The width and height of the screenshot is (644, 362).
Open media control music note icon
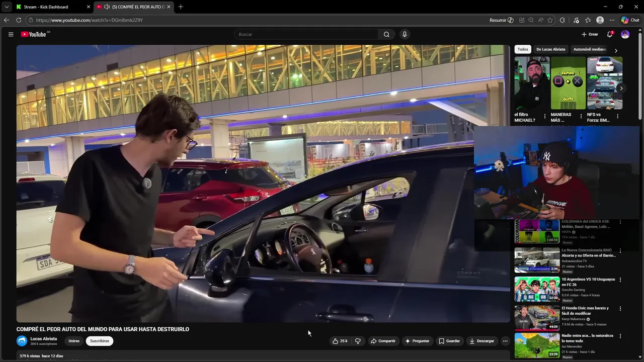(x=575, y=20)
